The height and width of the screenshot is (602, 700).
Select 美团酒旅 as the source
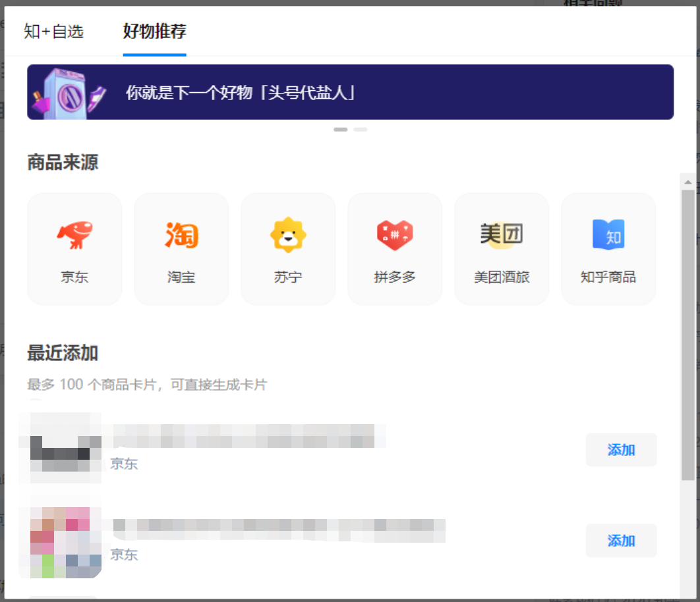point(502,249)
